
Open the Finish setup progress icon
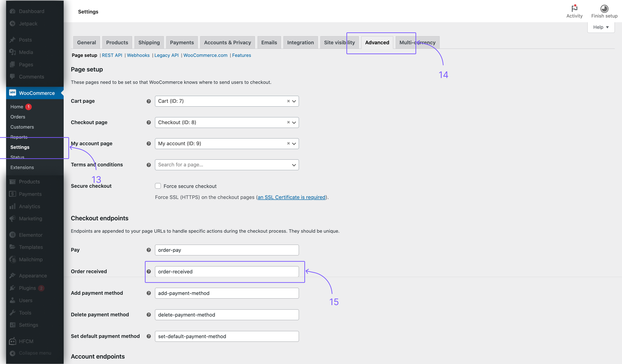[x=604, y=9]
